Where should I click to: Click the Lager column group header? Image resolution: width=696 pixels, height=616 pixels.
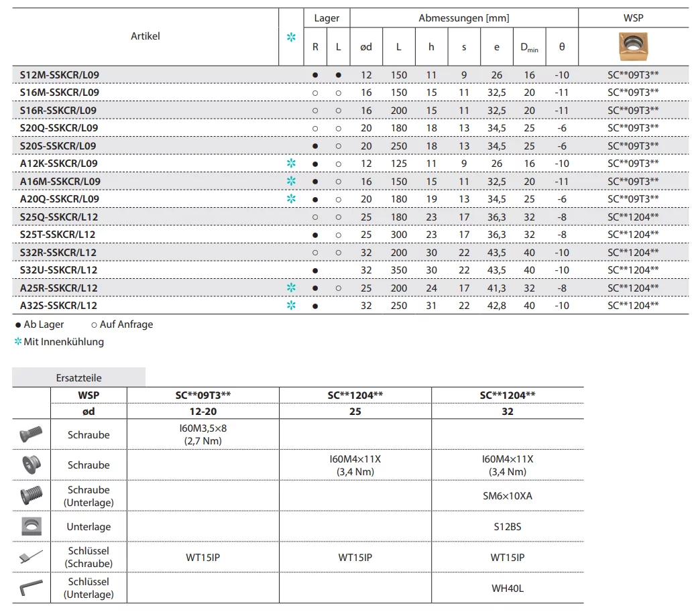[327, 18]
